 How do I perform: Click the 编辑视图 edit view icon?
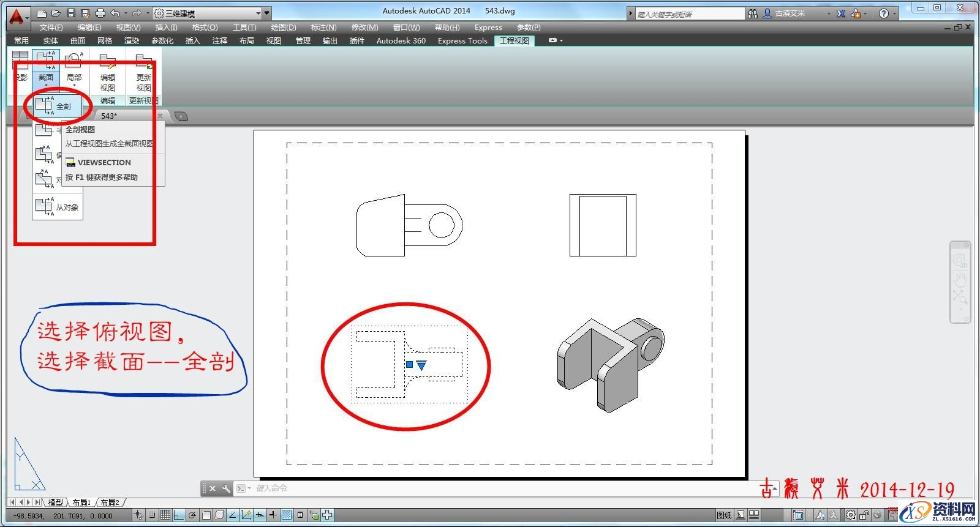(x=108, y=72)
